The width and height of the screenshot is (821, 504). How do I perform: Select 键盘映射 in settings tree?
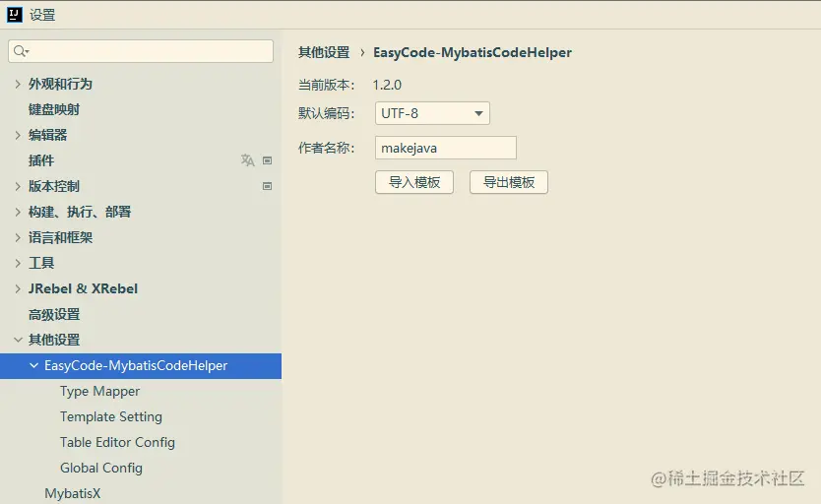pos(54,109)
